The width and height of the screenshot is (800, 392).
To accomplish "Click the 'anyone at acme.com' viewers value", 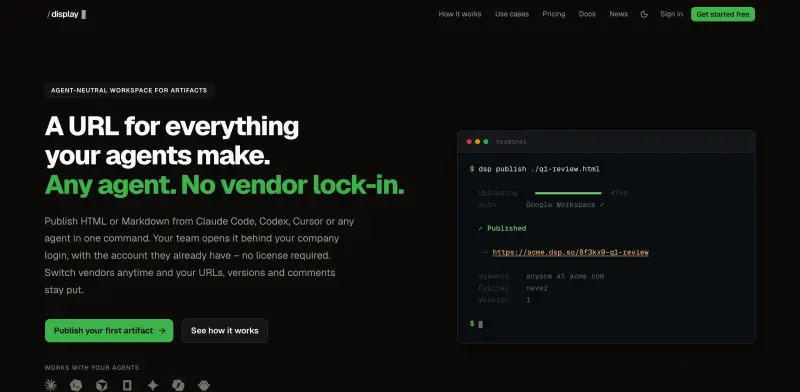I will (x=565, y=276).
